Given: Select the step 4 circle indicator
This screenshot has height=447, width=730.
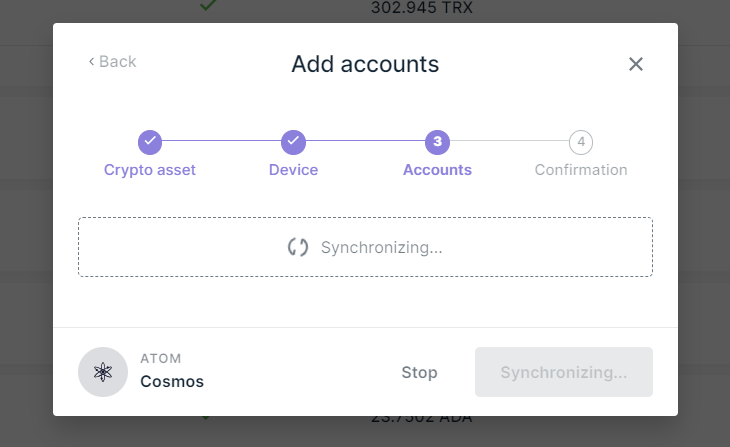Looking at the screenshot, I should (581, 142).
